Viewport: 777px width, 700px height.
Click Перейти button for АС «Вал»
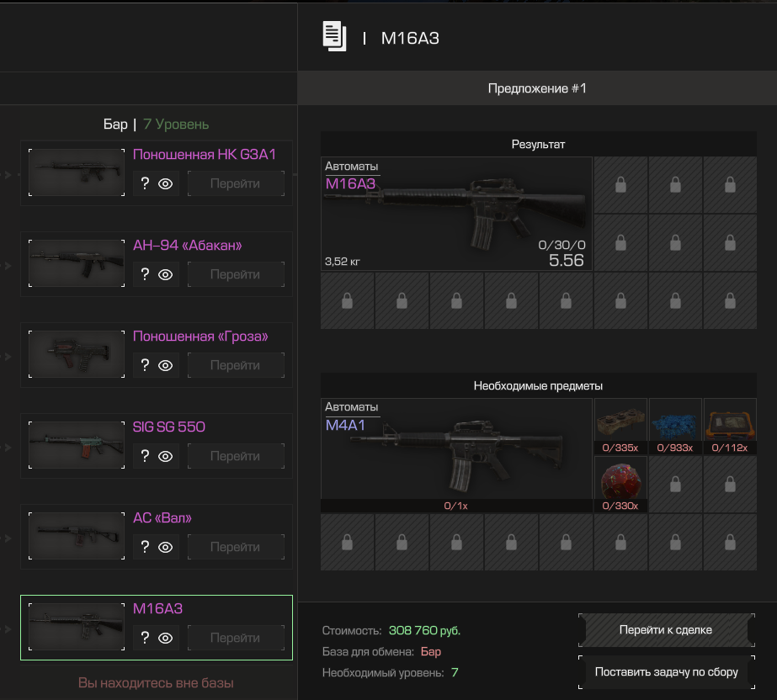coord(236,547)
